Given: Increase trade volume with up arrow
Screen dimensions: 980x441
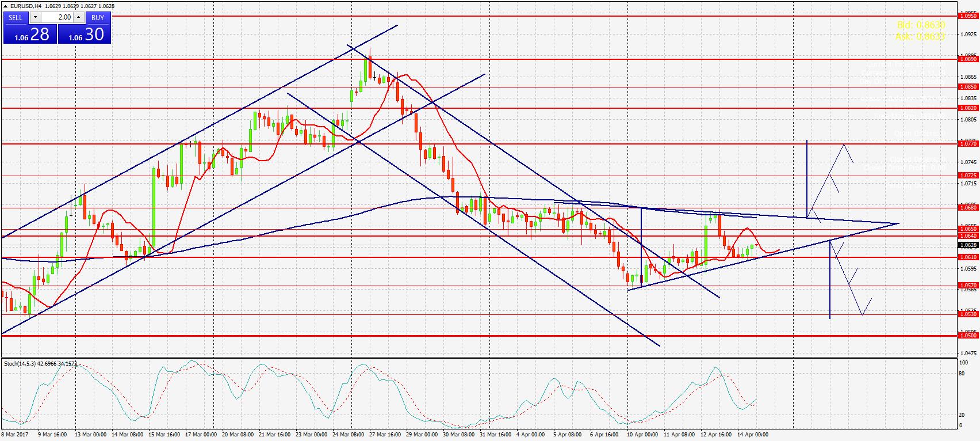Looking at the screenshot, I should (x=78, y=18).
